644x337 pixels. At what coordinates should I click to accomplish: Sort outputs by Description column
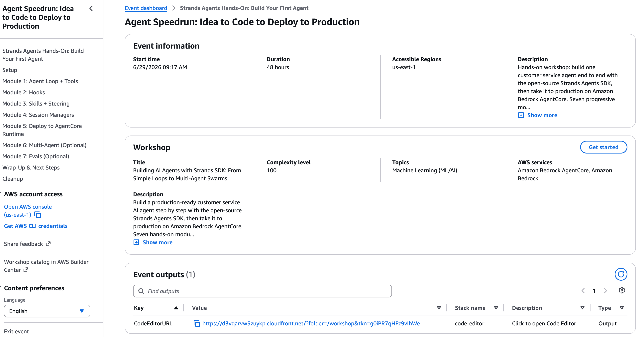coord(583,308)
